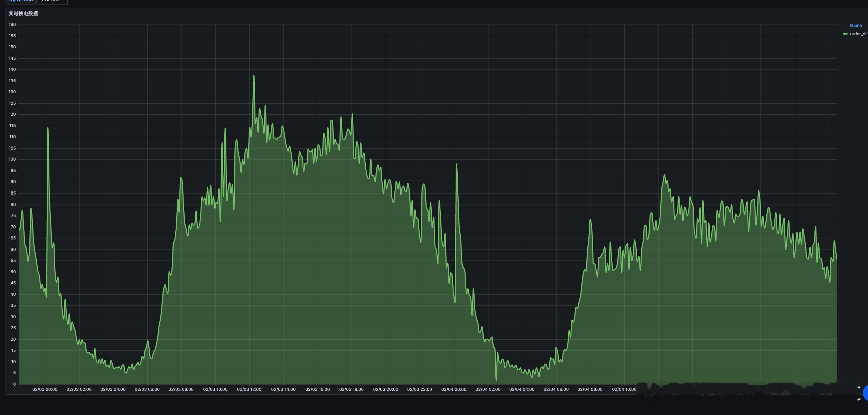Click the 02/03 18:00 x-axis label
This screenshot has width=868, height=415.
(351, 389)
